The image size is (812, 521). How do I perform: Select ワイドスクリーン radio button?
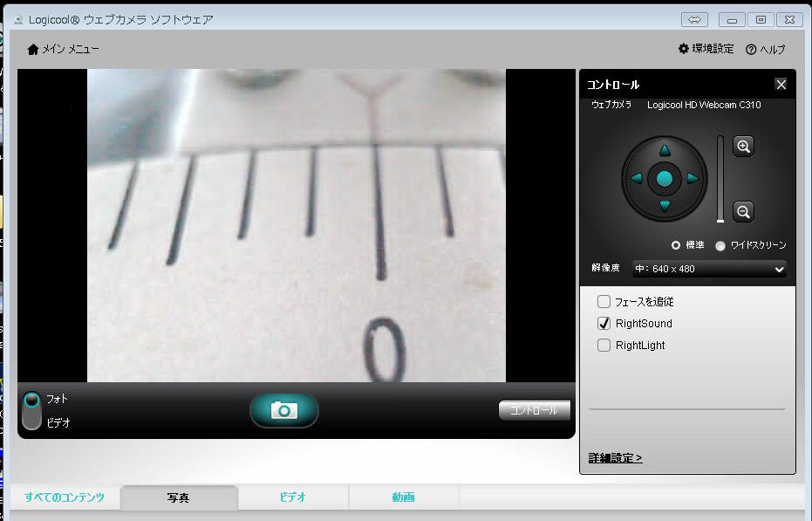[720, 246]
